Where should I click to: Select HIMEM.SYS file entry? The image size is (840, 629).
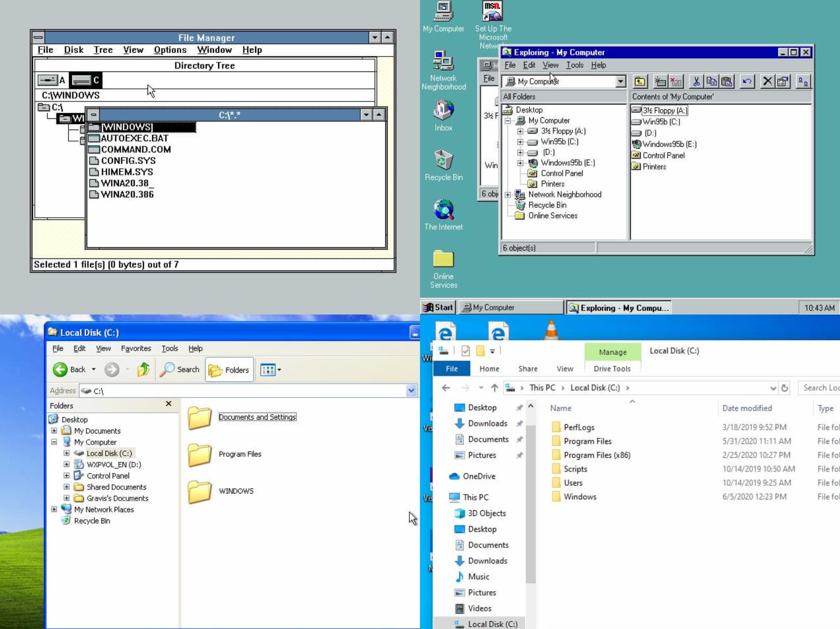122,172
